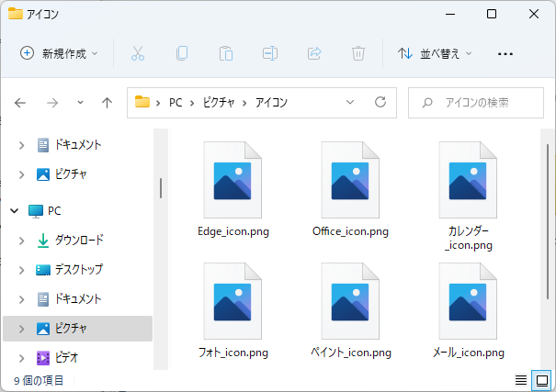Expand the upper ピクチャ tree item
Image resolution: width=556 pixels, height=392 pixels.
pos(22,174)
